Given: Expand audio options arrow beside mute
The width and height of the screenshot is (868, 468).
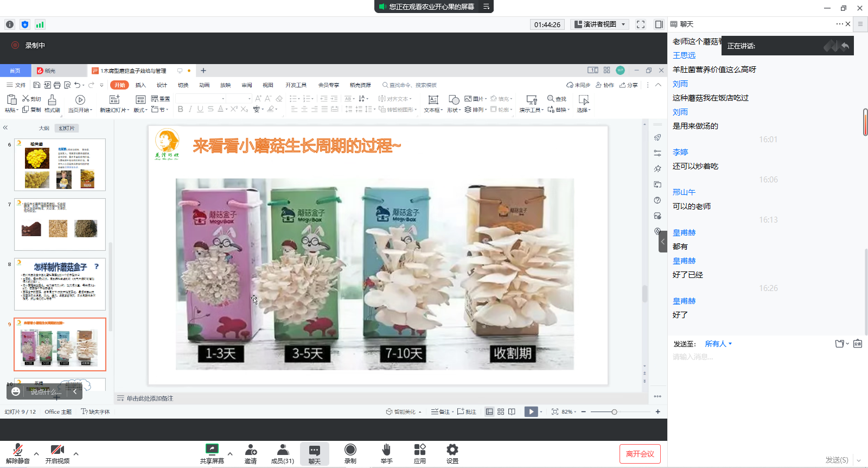Looking at the screenshot, I should 36,454.
